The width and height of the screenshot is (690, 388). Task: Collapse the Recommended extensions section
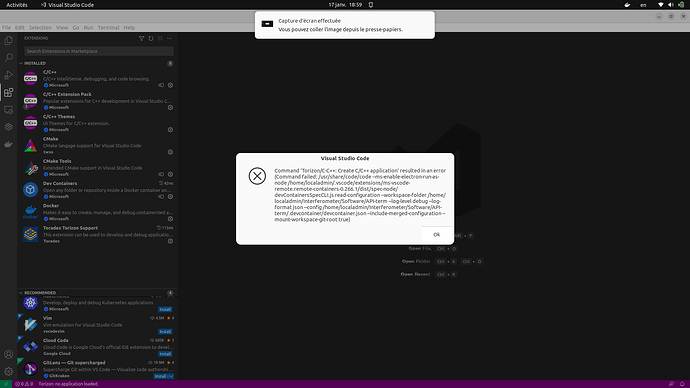(21, 293)
